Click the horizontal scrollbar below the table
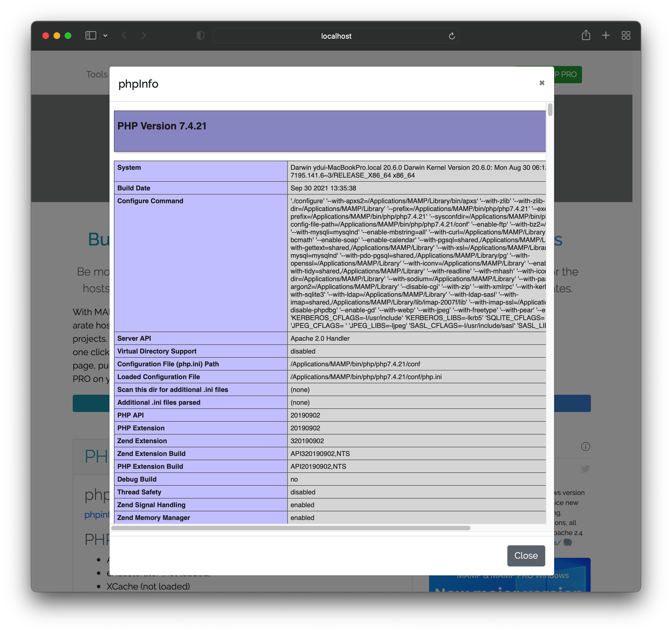Image resolution: width=672 pixels, height=633 pixels. [x=291, y=528]
